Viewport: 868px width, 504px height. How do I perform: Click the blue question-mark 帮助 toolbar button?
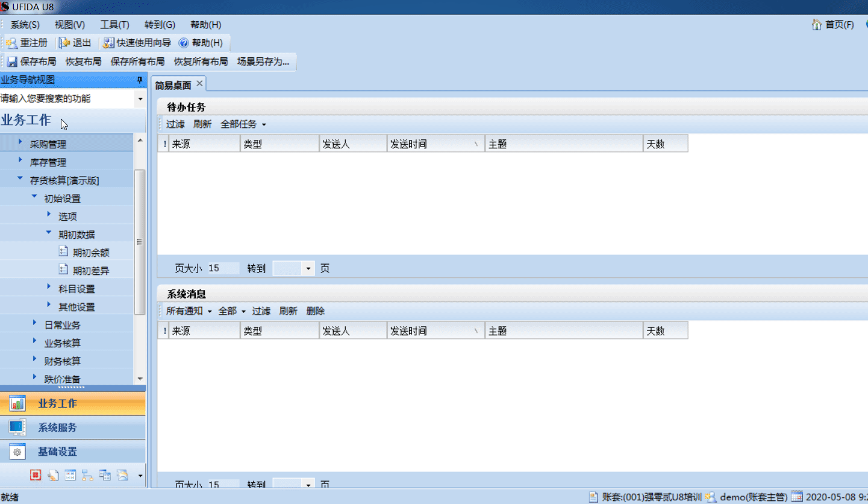tap(201, 43)
